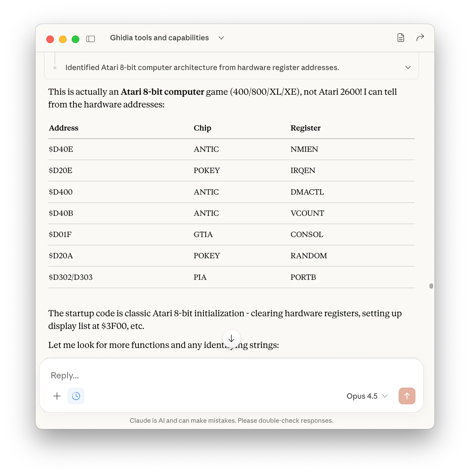Click the $D40E address cell
The image size is (470, 476).
click(x=61, y=149)
